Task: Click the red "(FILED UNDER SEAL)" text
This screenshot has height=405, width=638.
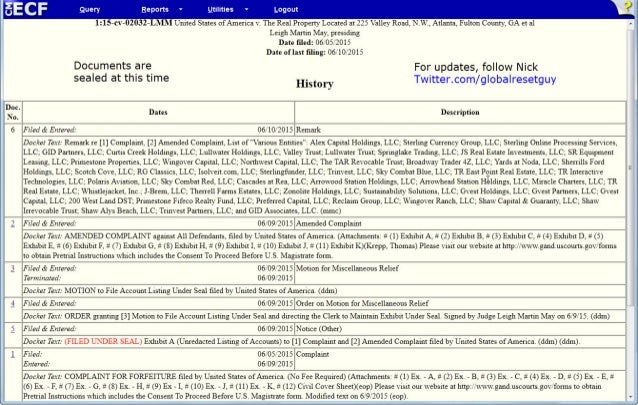Action: (x=103, y=342)
